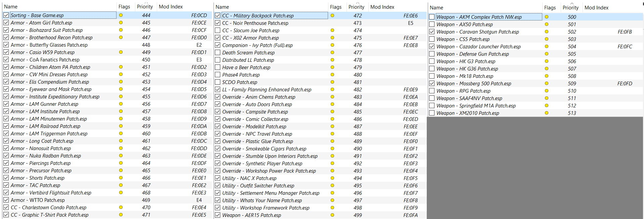Click the flag icon for Have a Beer Patch.esp
The width and height of the screenshot is (644, 219).
coord(332,67)
